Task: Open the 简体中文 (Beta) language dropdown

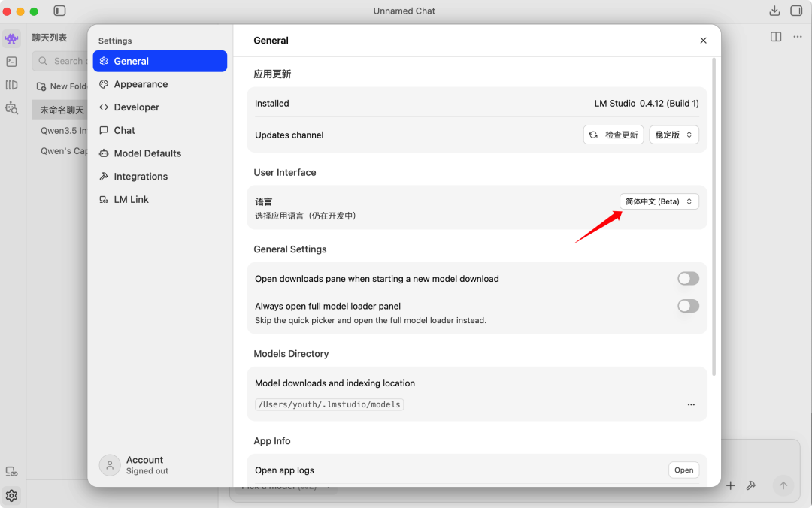Action: [x=659, y=201]
